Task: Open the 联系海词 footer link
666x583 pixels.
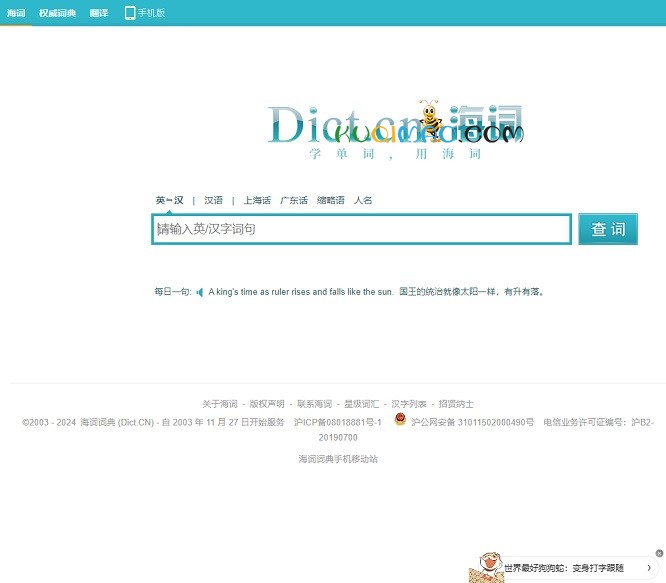Action: pos(314,404)
